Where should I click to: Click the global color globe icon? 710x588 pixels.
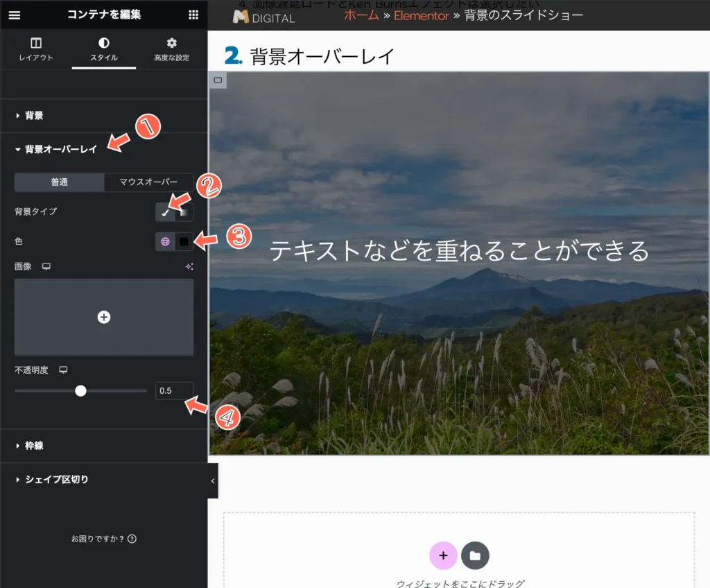(165, 241)
